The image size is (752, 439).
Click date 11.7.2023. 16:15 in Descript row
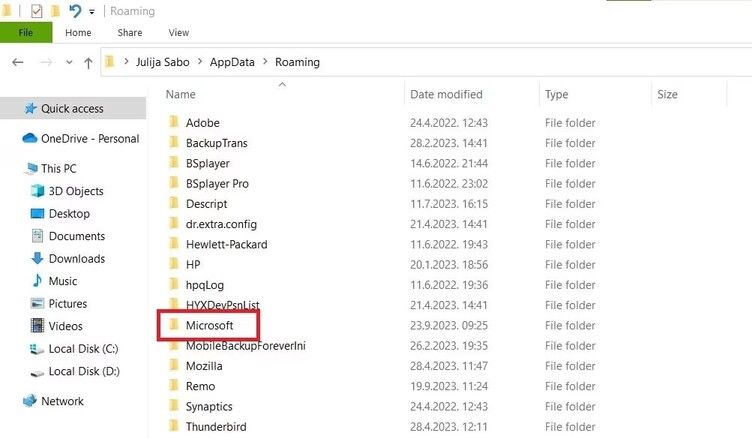point(449,204)
